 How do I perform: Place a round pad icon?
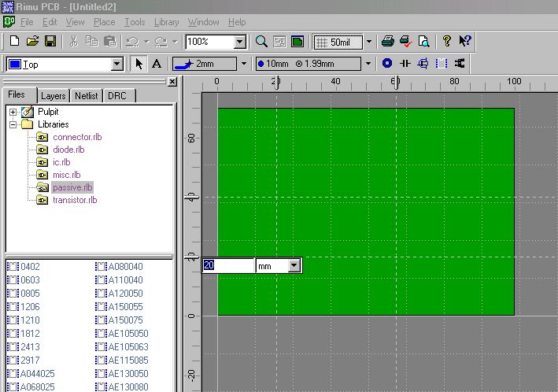[x=387, y=64]
